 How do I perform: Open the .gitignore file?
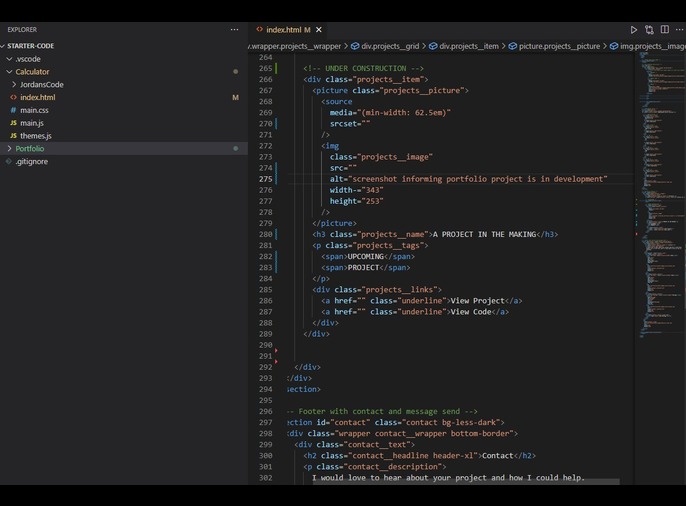click(32, 161)
